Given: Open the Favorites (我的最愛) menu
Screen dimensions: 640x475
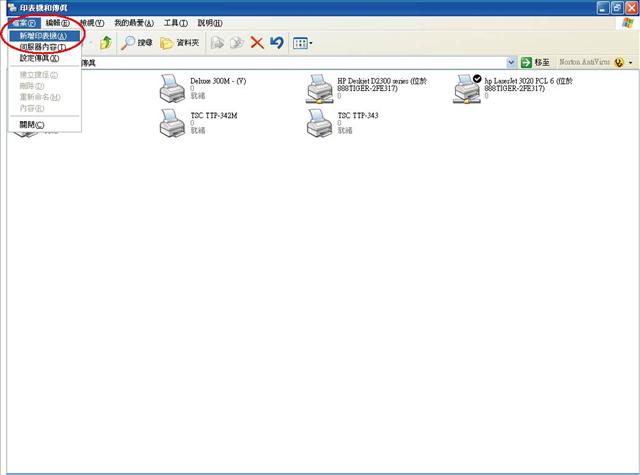Looking at the screenshot, I should point(134,23).
